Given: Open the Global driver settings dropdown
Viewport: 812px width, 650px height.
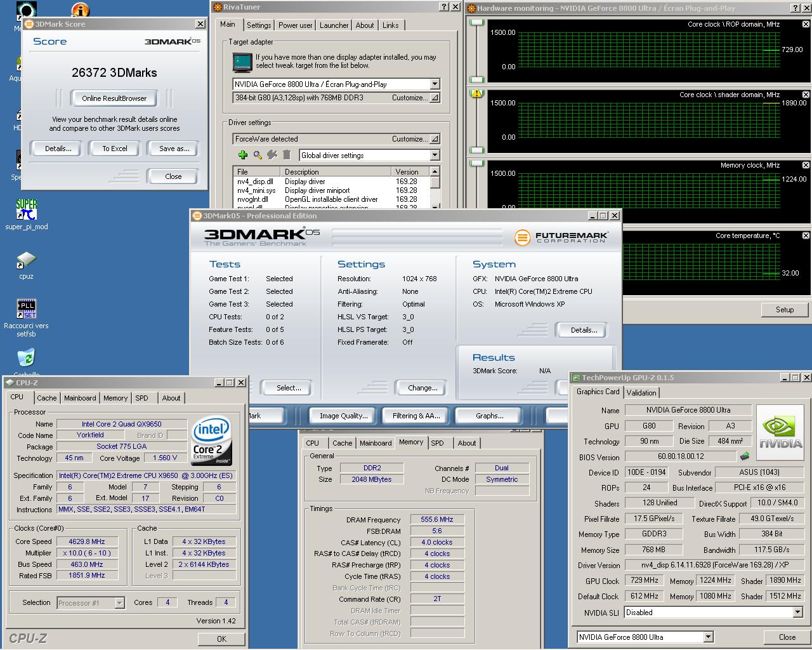Looking at the screenshot, I should pos(435,155).
